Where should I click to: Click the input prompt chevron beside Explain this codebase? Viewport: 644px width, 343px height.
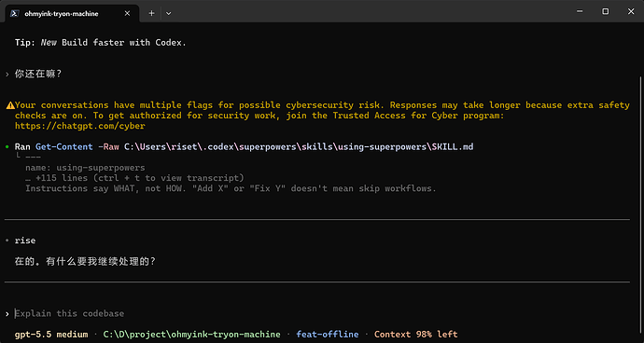pyautogui.click(x=7, y=314)
